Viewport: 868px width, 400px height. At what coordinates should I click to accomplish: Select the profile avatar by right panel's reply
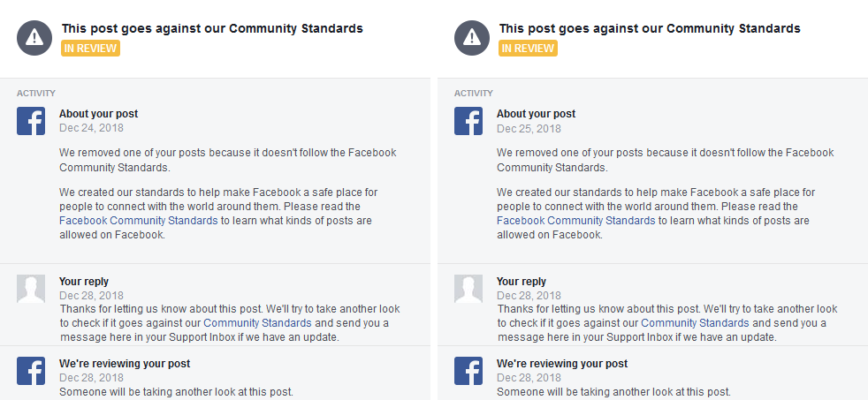(468, 289)
